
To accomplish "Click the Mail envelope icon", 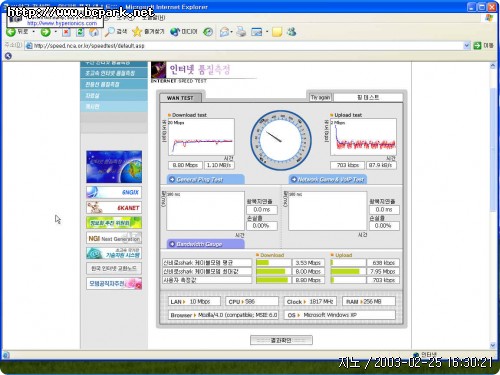I will click(225, 32).
